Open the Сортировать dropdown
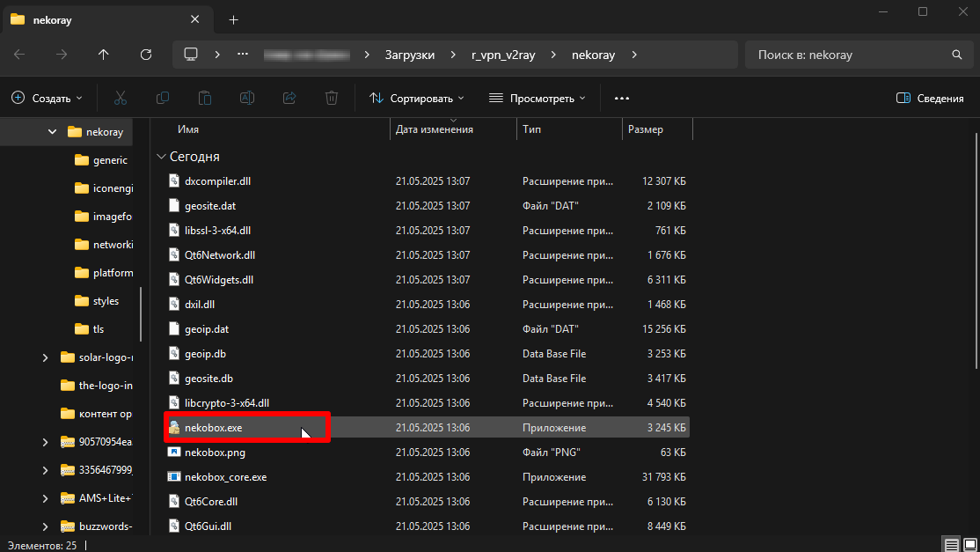Image resolution: width=980 pixels, height=552 pixels. coord(416,99)
